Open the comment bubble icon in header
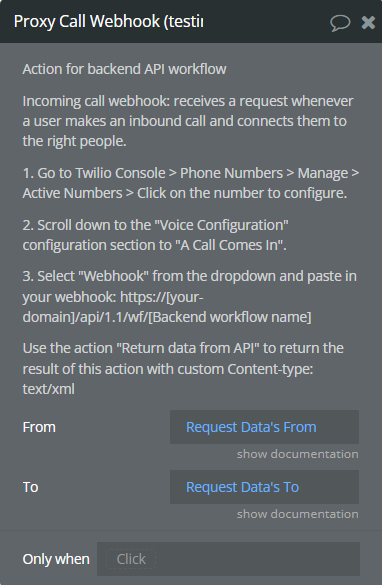382x585 pixels. click(340, 23)
